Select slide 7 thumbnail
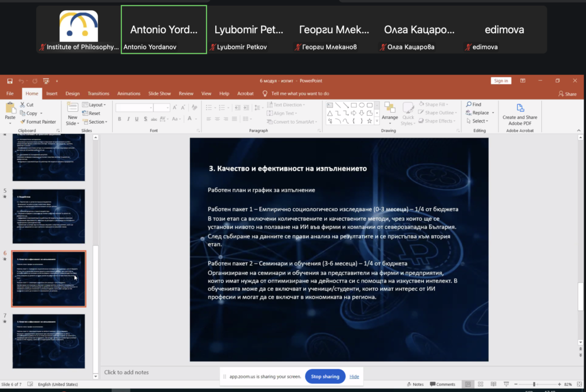This screenshot has height=392, width=586. click(x=49, y=341)
